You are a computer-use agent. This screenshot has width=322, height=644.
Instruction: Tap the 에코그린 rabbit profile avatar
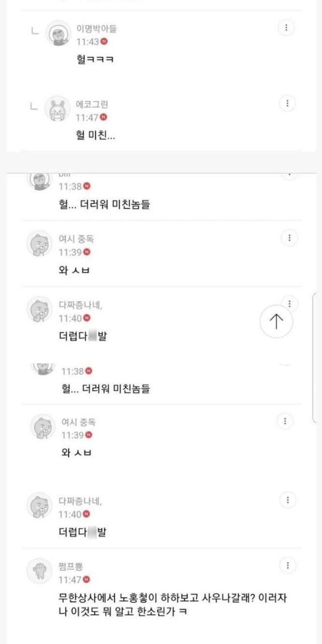click(x=57, y=109)
